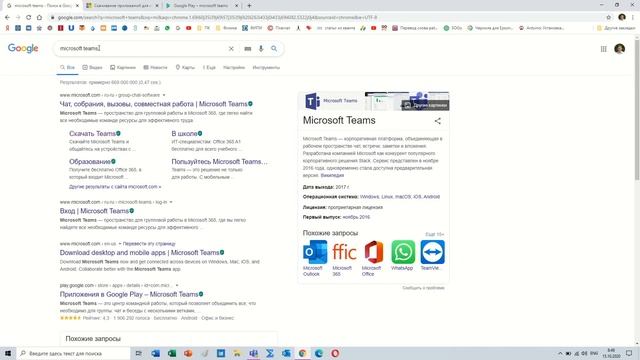Viewport: 640px width, 360px height.
Task: Open the Google Play Microsoft Teams result
Action: point(129,294)
